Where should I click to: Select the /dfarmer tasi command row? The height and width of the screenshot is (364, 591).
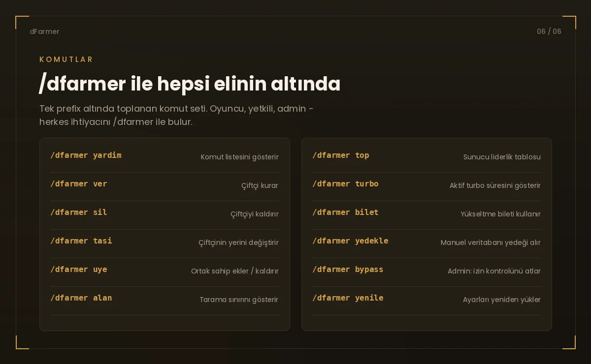tap(164, 241)
